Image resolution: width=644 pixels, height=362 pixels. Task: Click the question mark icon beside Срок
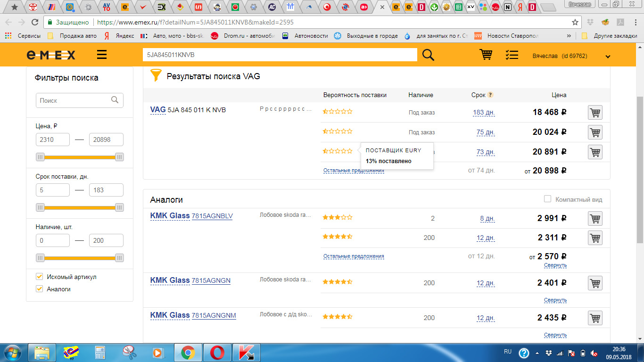point(490,95)
